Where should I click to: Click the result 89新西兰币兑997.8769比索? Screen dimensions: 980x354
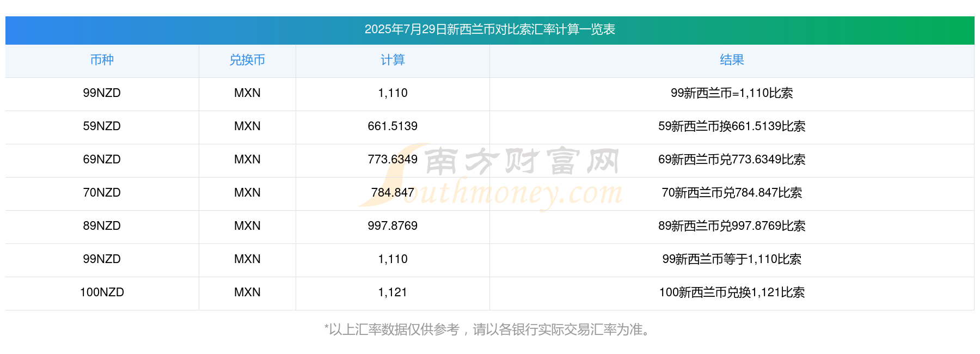(732, 226)
